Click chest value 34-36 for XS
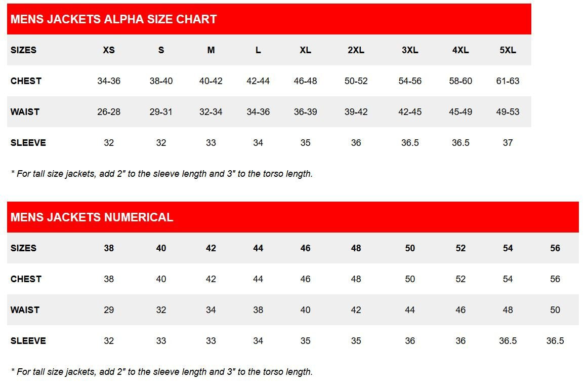Image resolution: width=588 pixels, height=385 pixels. click(x=109, y=81)
